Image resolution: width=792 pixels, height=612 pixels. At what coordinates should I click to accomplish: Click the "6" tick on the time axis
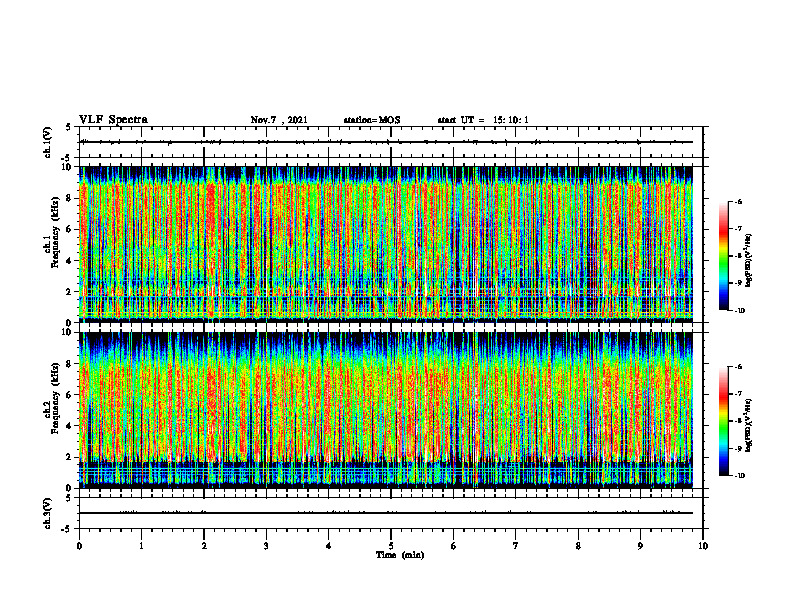(x=454, y=546)
